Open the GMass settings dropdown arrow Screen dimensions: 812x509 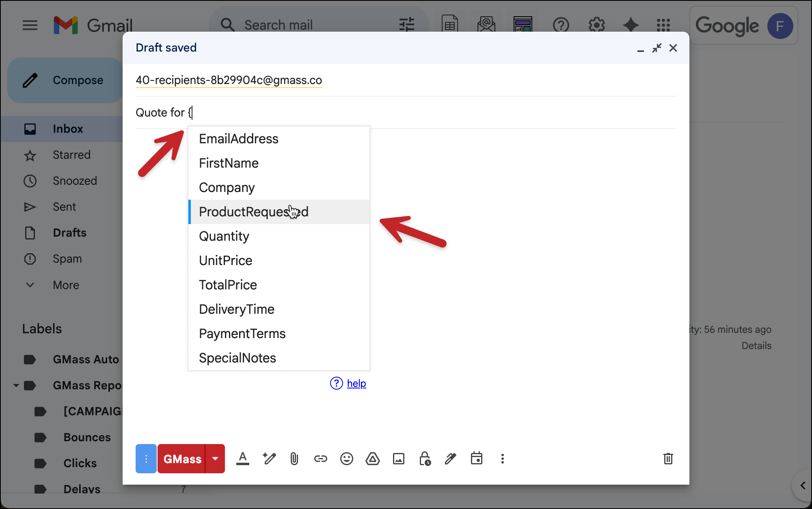click(215, 459)
